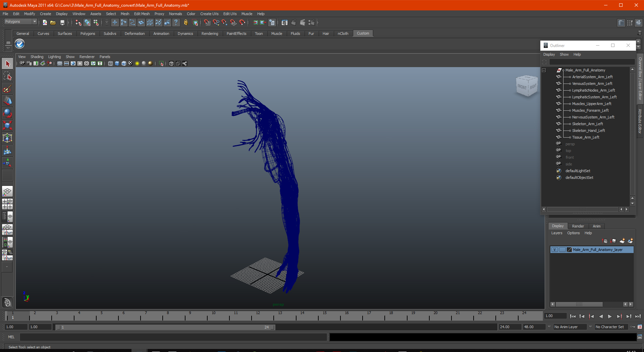This screenshot has height=352, width=644.
Task: Click the padlock lock selection icon
Action: 185,22
